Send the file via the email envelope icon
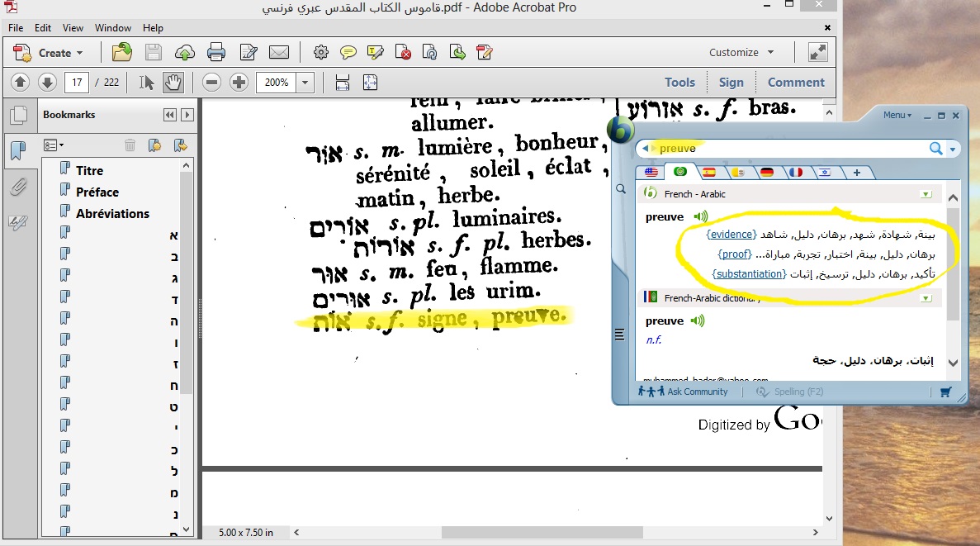Image resolution: width=980 pixels, height=546 pixels. [x=278, y=53]
